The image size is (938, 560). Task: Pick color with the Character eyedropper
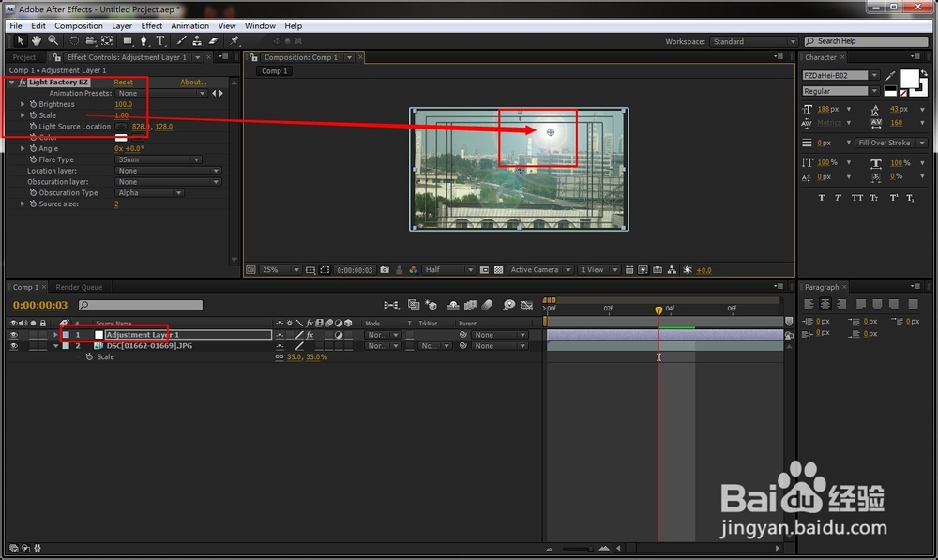tap(891, 75)
